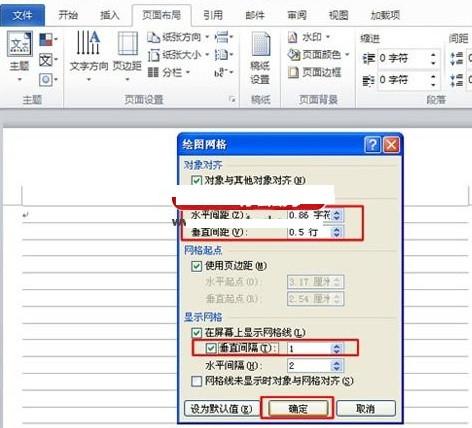Click the spacing before icon

[457, 59]
